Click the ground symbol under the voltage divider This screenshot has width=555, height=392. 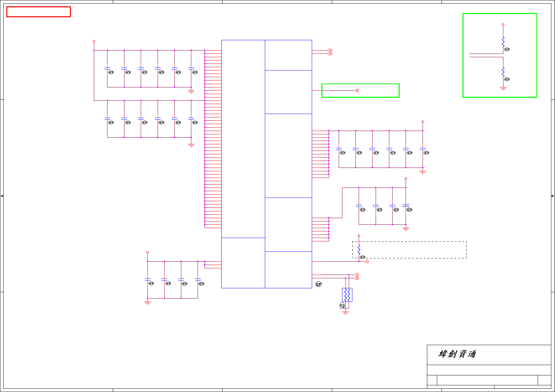coord(503,88)
